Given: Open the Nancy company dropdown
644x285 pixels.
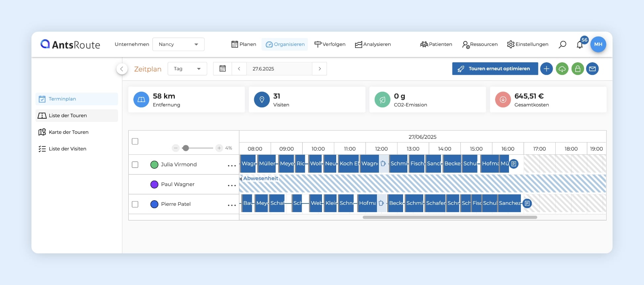Looking at the screenshot, I should (178, 44).
